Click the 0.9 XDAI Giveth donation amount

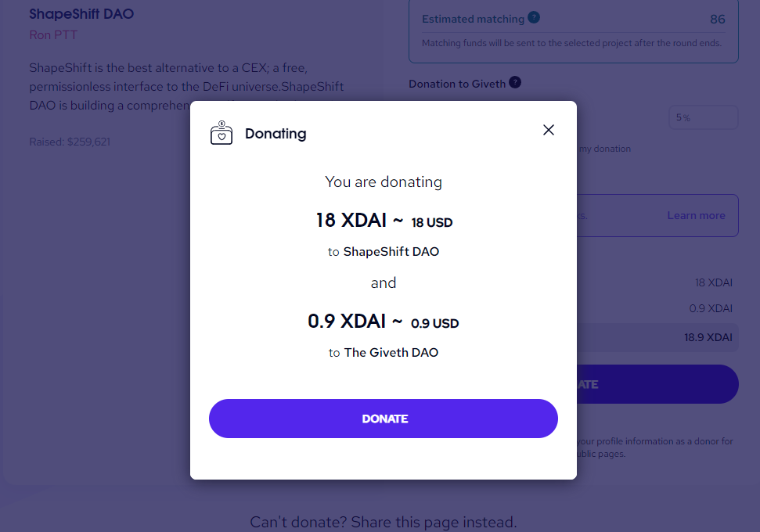pos(347,321)
